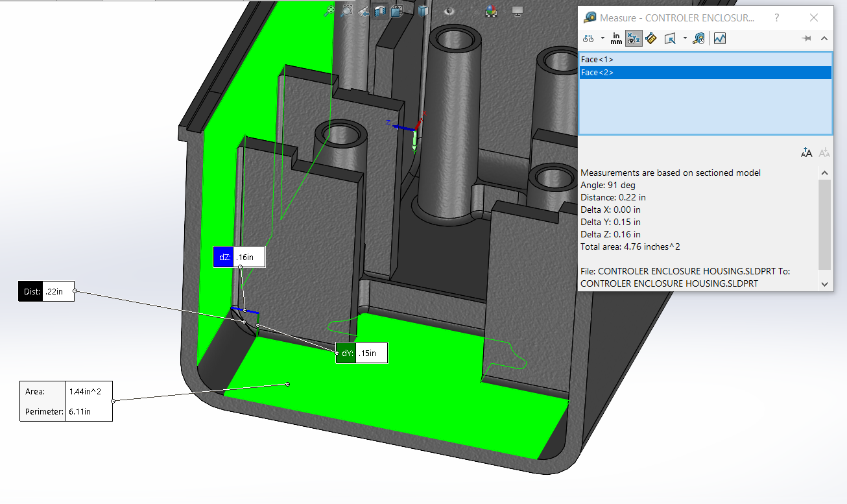Collapse the Measure dialog with chevron
Viewport: 847px width, 504px height.
tap(824, 39)
